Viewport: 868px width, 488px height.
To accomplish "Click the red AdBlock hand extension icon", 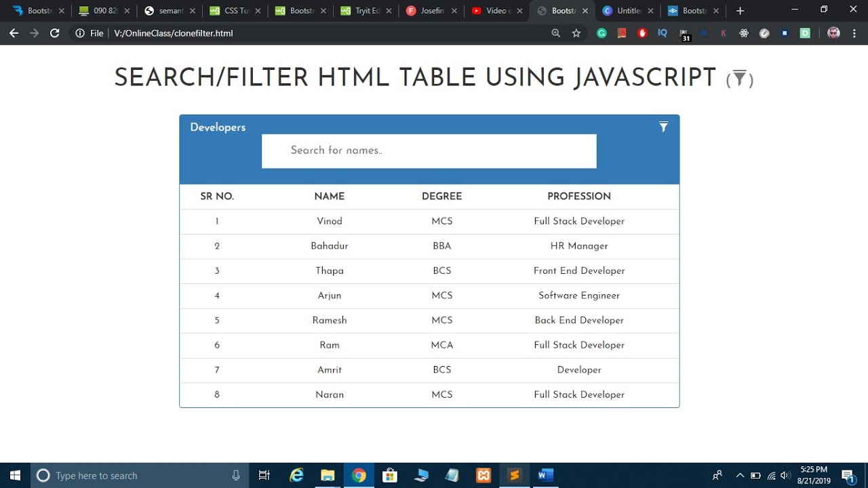I will click(642, 33).
